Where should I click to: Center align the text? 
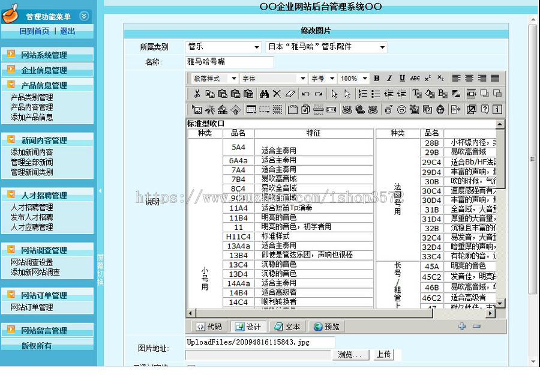tap(469, 78)
